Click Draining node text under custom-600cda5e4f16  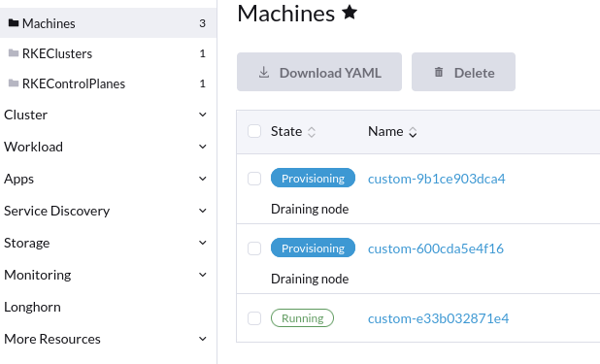tap(310, 279)
